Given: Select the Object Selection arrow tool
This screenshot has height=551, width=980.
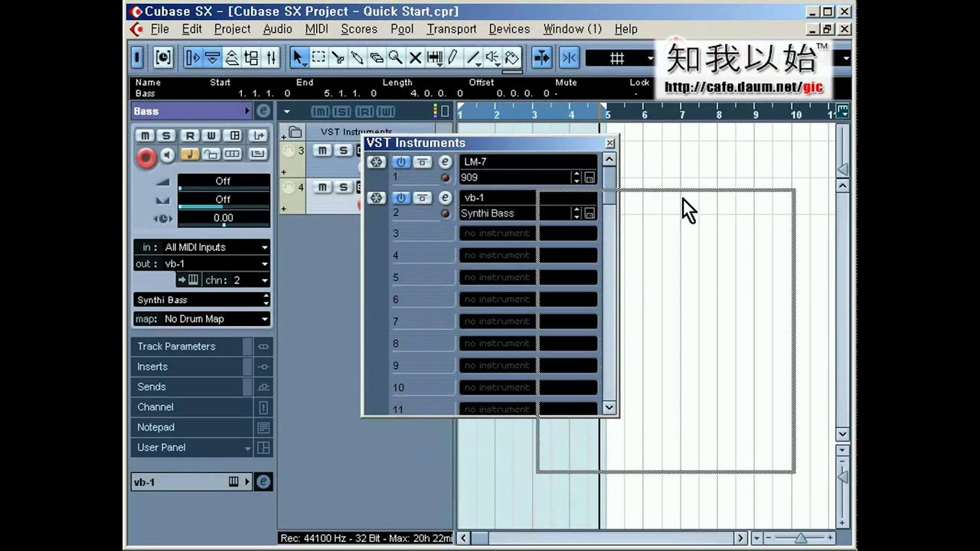Looking at the screenshot, I should [299, 57].
